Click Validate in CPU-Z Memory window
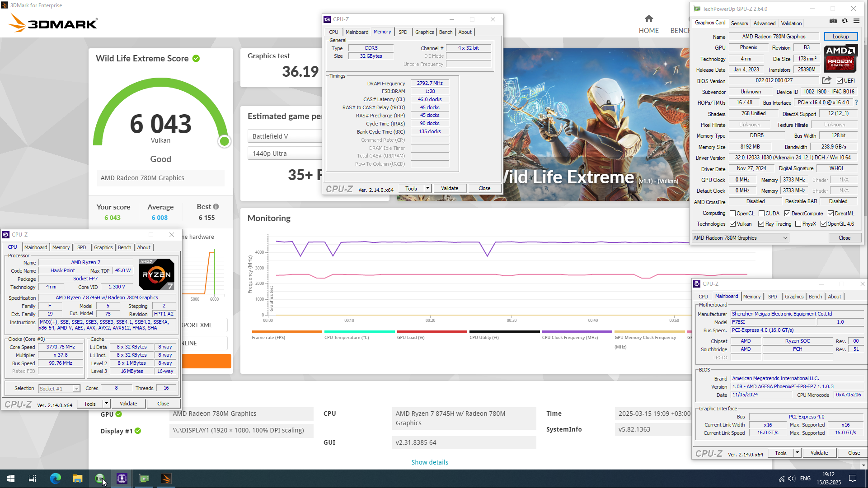 click(450, 188)
